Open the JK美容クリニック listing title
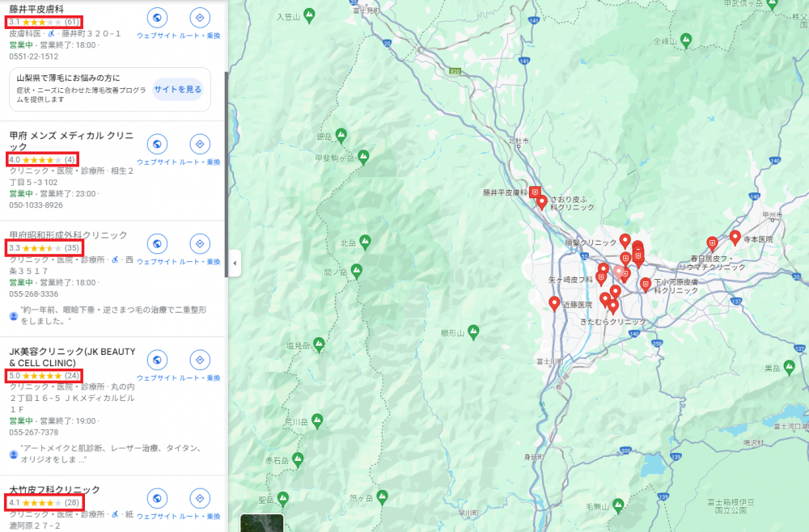809x532 pixels. [x=72, y=357]
